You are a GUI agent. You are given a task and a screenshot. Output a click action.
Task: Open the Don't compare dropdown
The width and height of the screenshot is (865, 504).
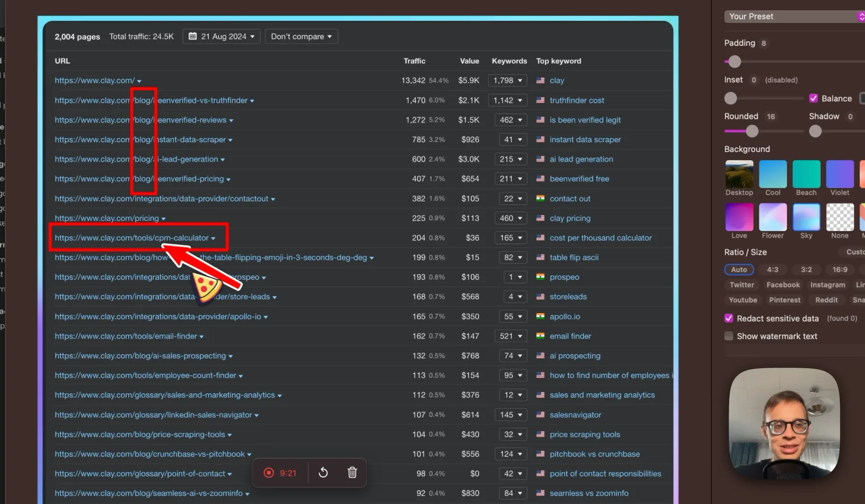click(x=301, y=36)
